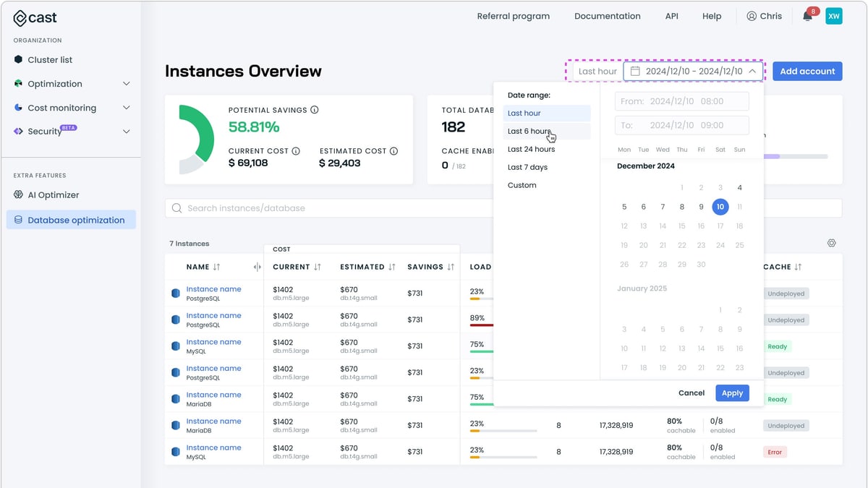Select December 10 in calendar
The image size is (868, 488).
pyautogui.click(x=720, y=207)
